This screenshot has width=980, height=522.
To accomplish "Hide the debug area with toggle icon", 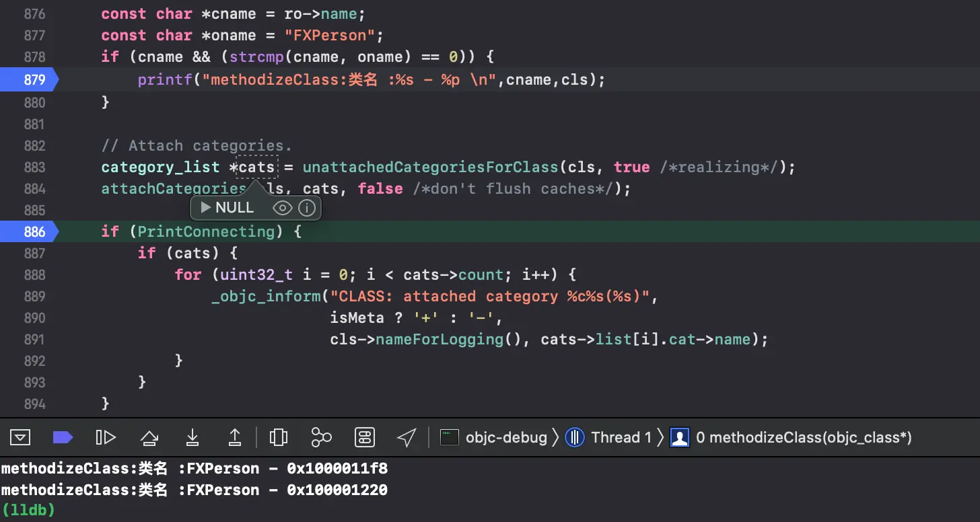I will (x=21, y=438).
